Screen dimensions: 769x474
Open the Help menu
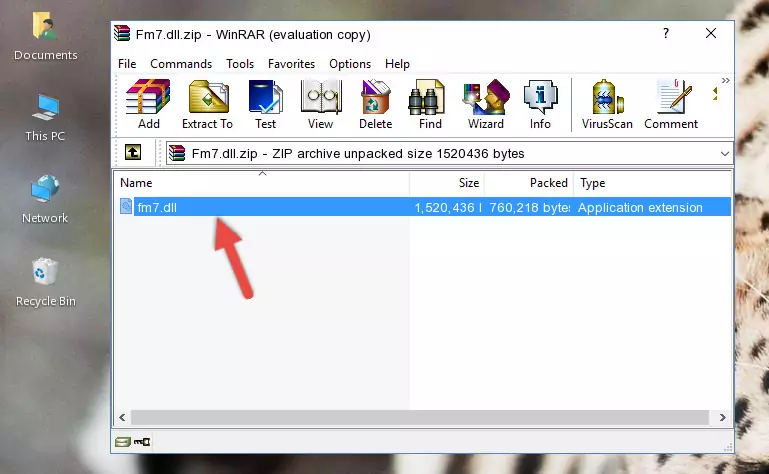[397, 64]
